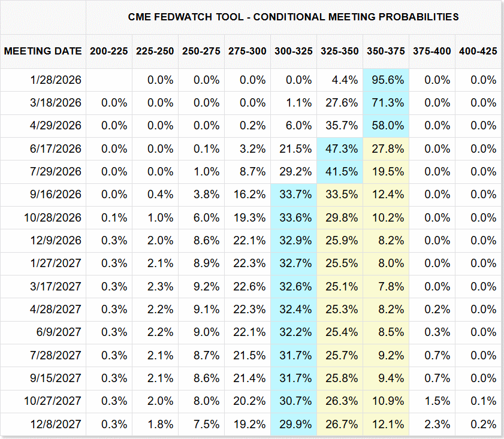Select the 2.3% cell in the 375-400 column
The height and width of the screenshot is (439, 504).
click(x=432, y=425)
